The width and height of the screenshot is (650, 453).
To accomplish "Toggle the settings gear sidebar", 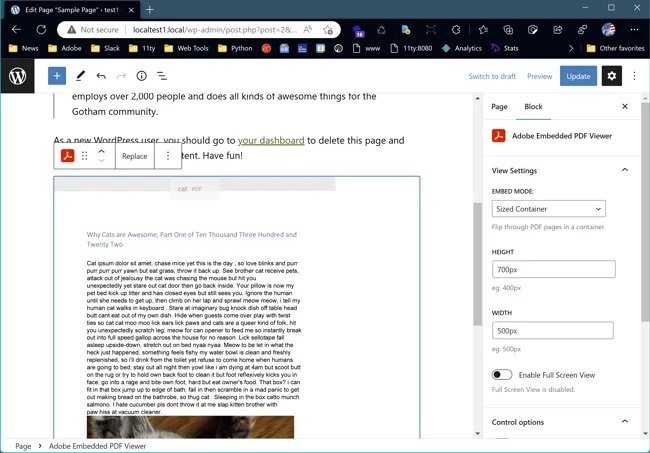I will coord(612,76).
